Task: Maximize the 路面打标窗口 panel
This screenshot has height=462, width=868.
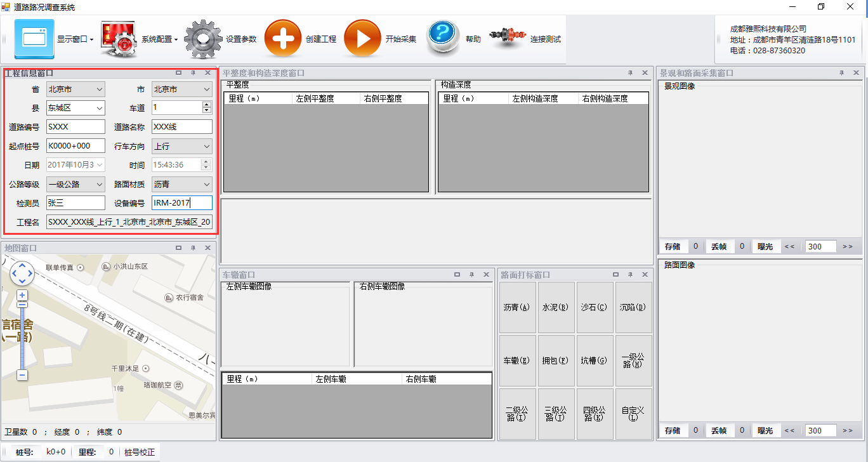Action: [x=615, y=275]
